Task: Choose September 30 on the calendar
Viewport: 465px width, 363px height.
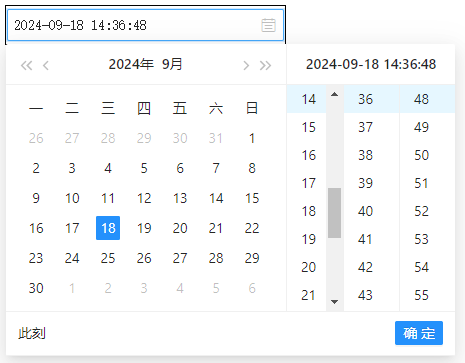Action: (x=36, y=288)
